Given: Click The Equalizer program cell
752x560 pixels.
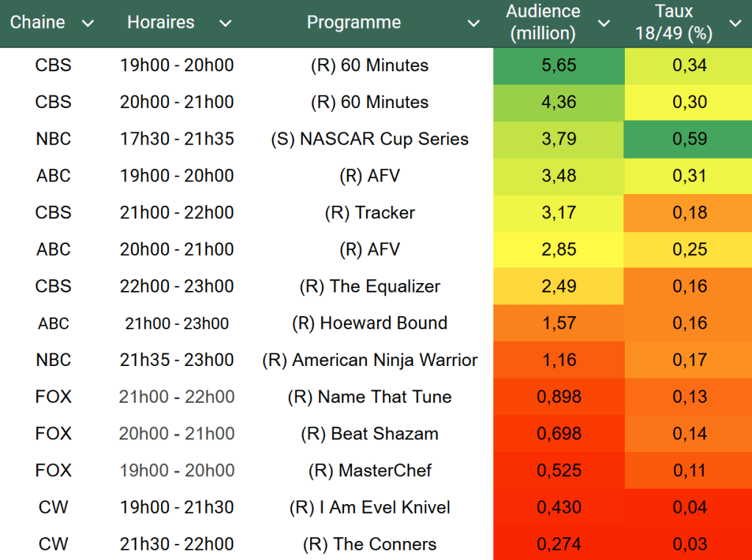Looking at the screenshot, I should [x=370, y=287].
